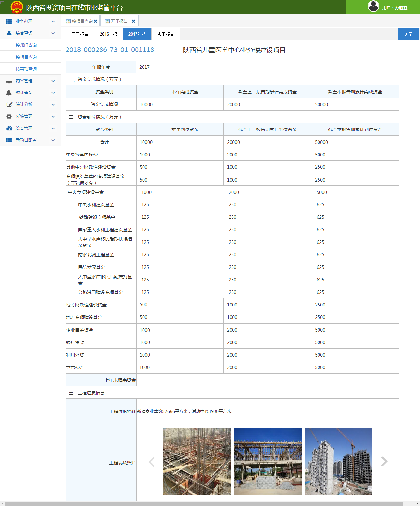The width and height of the screenshot is (420, 506).
Task: Click the 统计分析 edit icon
Action: (x=9, y=104)
